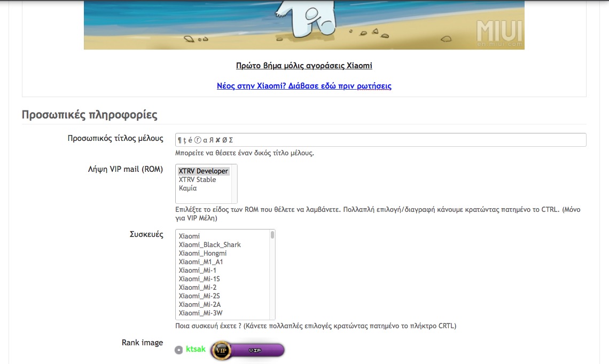Select Xiaomi in the devices list

(x=189, y=236)
